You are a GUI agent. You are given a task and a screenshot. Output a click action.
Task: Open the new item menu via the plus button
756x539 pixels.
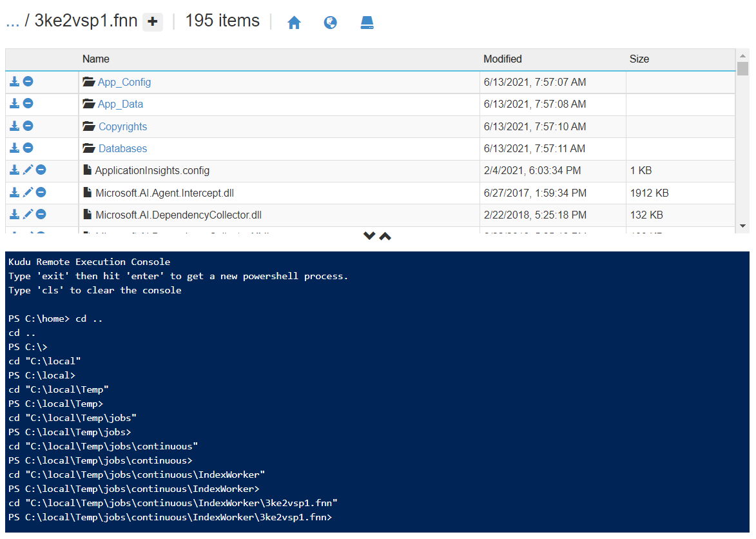click(x=152, y=21)
